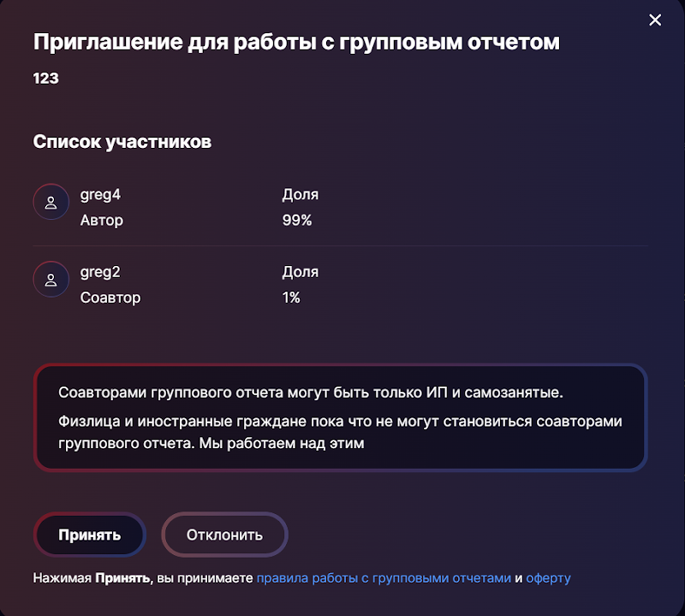Click the Доля label beside greg2

click(x=300, y=272)
